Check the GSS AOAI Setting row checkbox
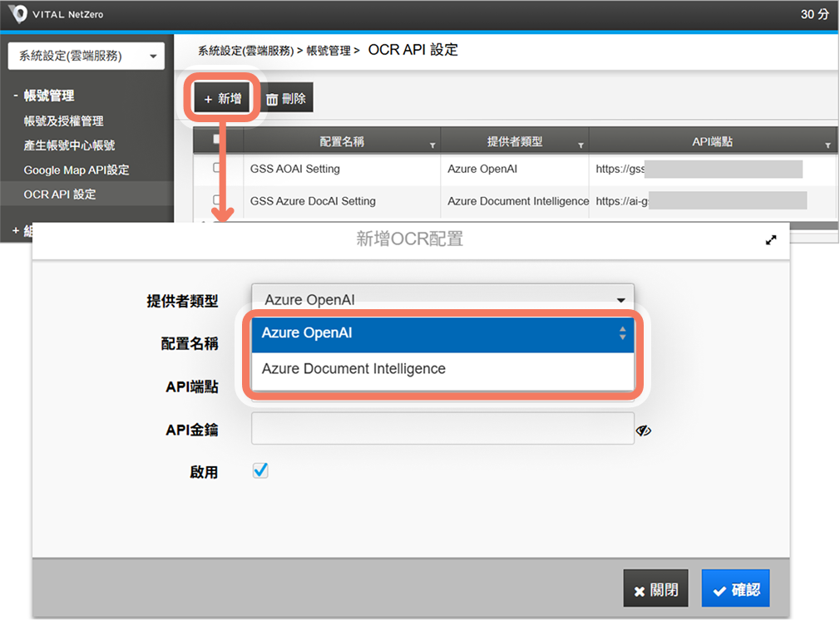This screenshot has width=840, height=620. pyautogui.click(x=217, y=168)
